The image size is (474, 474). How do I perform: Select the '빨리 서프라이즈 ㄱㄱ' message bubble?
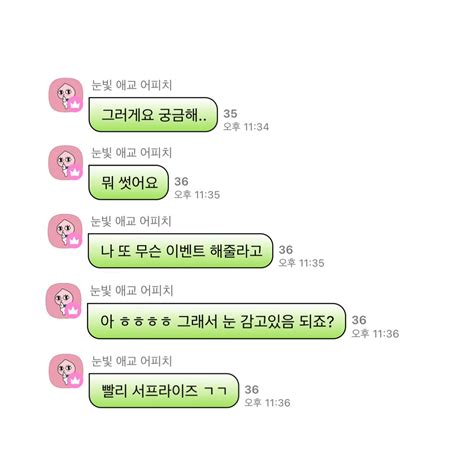tap(164, 391)
